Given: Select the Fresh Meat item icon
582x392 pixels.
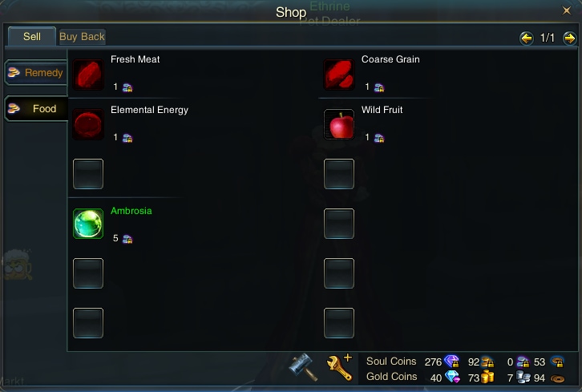Looking at the screenshot, I should point(88,75).
